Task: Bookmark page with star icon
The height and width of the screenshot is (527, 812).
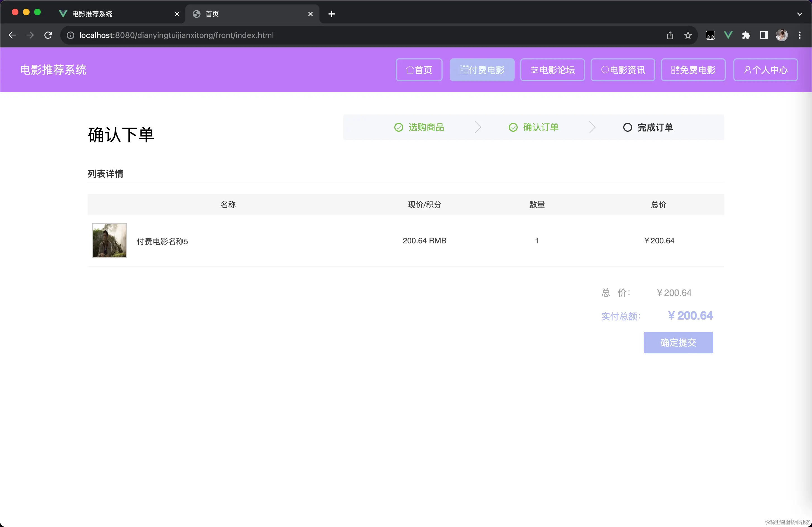Action: tap(688, 35)
